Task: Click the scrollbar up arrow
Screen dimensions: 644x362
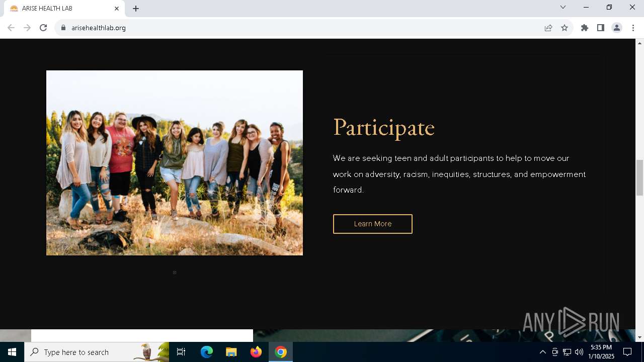Action: (x=639, y=43)
